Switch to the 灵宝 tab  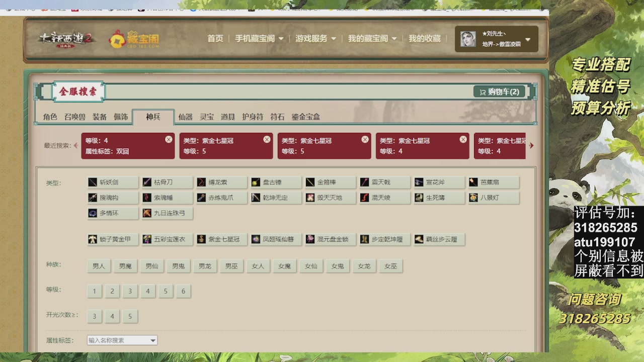coord(207,117)
